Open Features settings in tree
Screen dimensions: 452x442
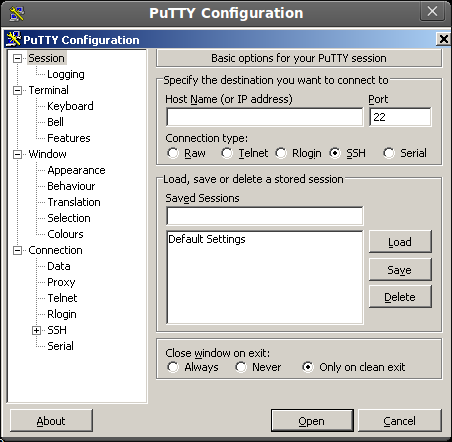click(69, 138)
